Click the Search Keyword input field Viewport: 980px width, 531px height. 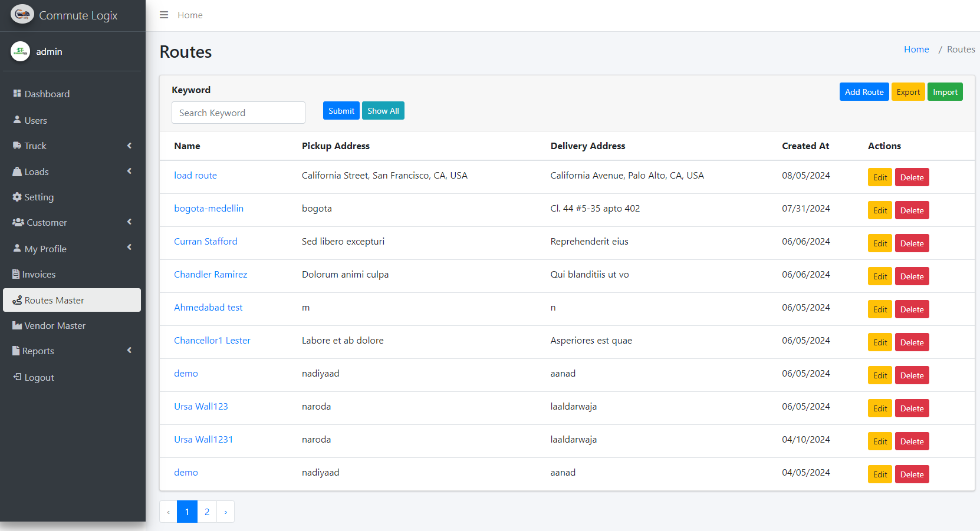[x=238, y=113]
